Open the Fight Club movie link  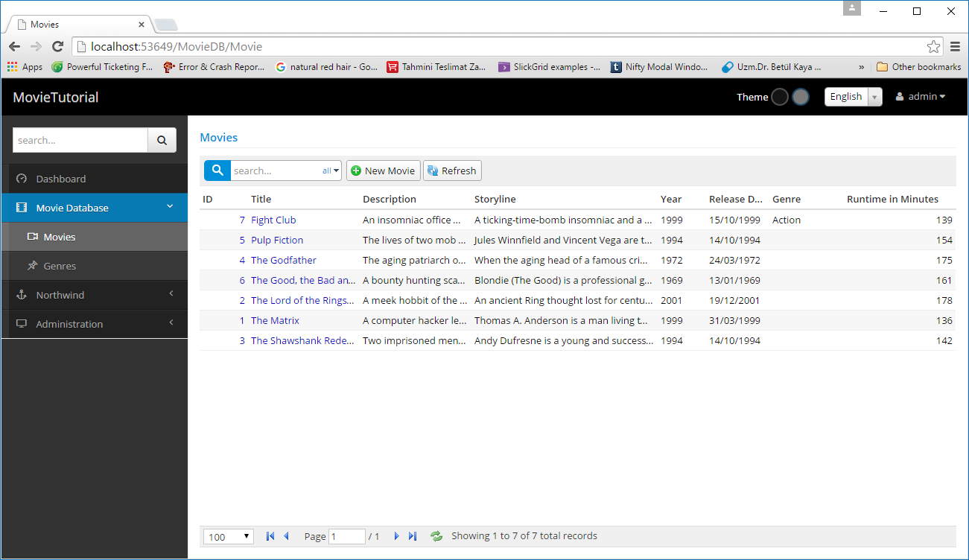click(273, 220)
